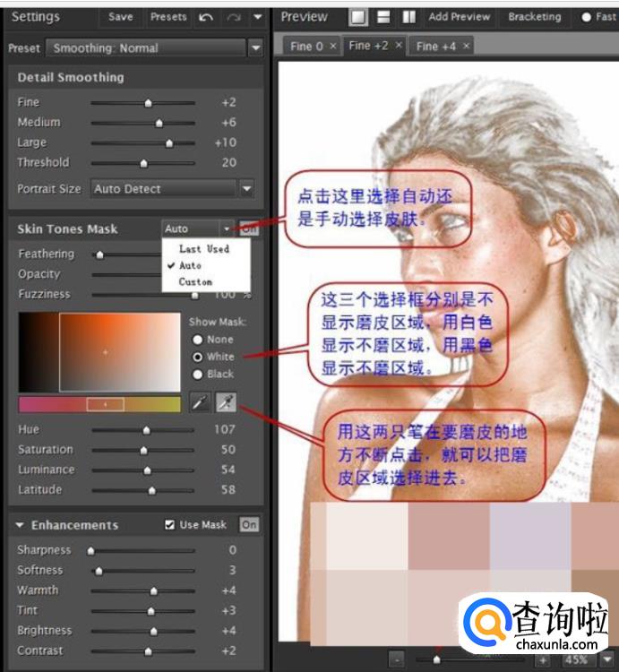The height and width of the screenshot is (672, 619).
Task: Select vertical split preview icon
Action: click(409, 17)
